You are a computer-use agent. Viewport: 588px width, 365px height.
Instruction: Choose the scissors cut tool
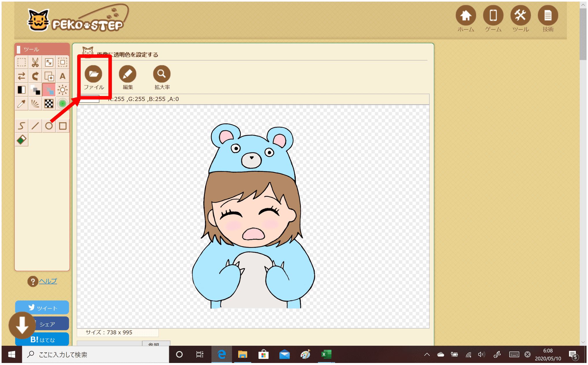[35, 62]
